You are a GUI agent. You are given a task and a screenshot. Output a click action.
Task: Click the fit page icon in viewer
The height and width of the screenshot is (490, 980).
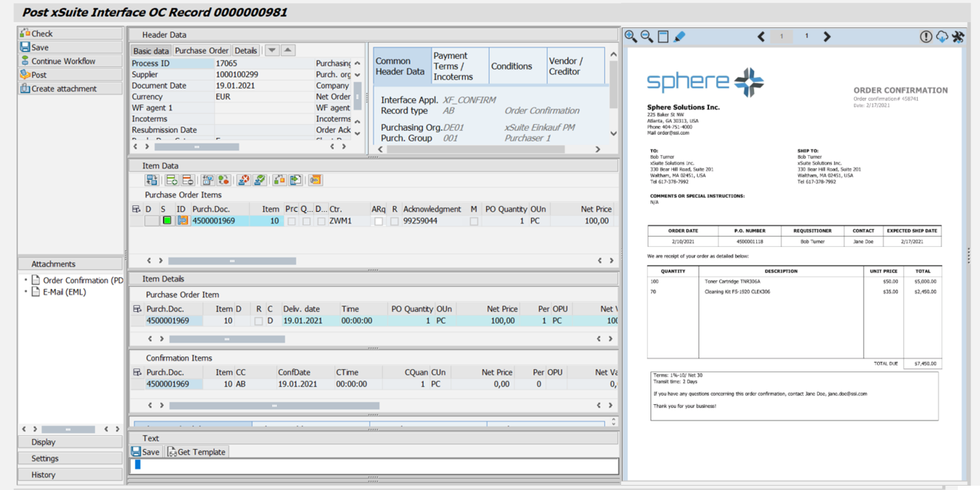(663, 36)
